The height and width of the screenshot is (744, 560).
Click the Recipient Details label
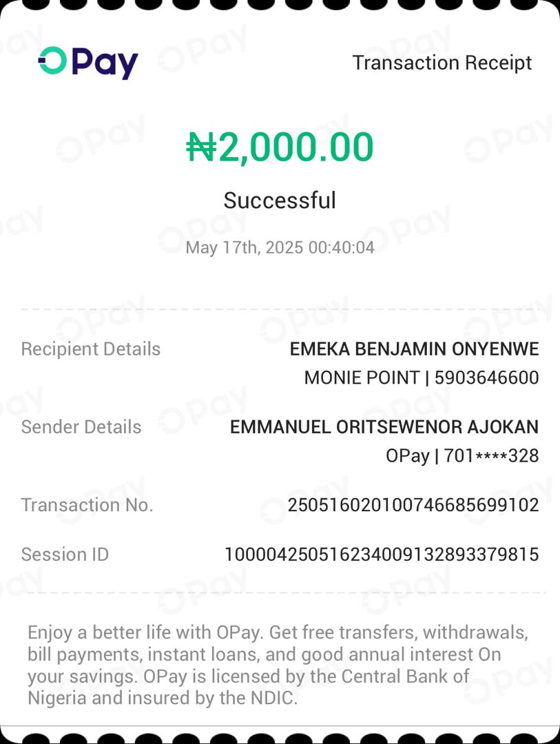91,349
